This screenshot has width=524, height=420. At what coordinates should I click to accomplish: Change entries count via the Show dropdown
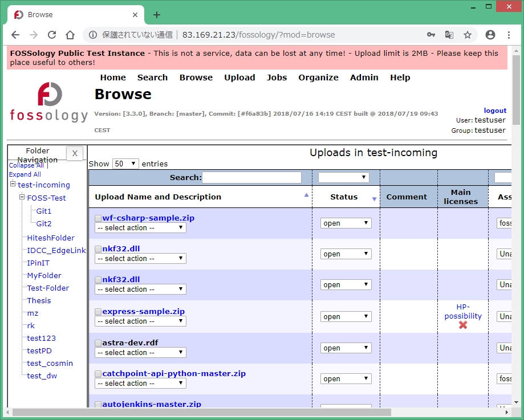click(125, 164)
